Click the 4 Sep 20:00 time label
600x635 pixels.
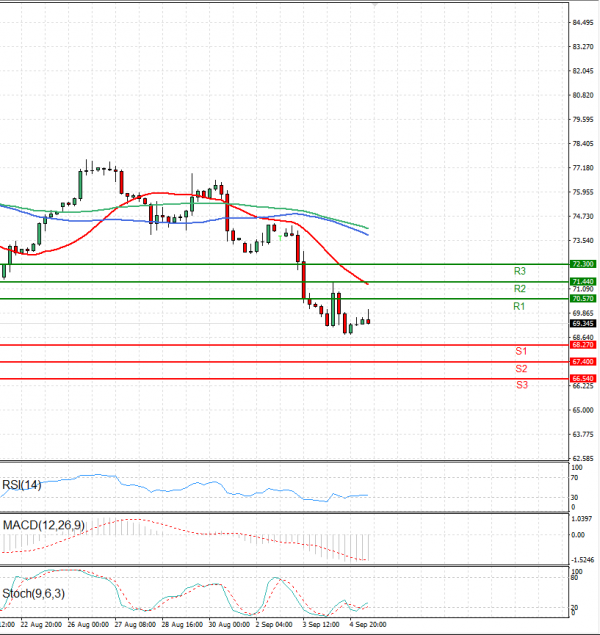pos(368,624)
